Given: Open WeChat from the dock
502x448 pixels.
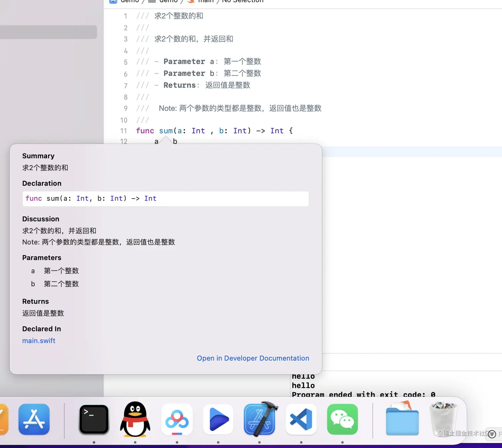Looking at the screenshot, I should tap(342, 419).
